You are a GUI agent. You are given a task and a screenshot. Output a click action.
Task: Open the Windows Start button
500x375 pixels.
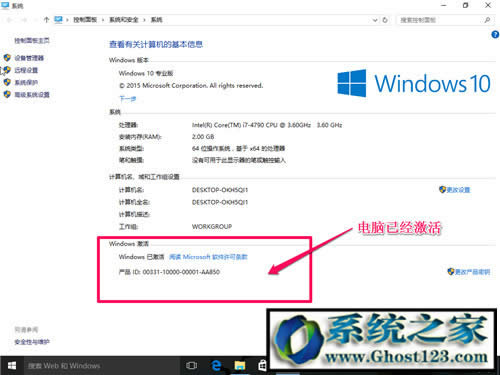[12, 366]
